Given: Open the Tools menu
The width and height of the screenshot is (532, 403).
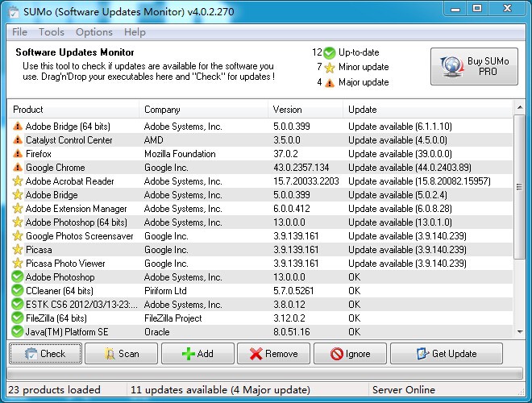Looking at the screenshot, I should [x=52, y=32].
